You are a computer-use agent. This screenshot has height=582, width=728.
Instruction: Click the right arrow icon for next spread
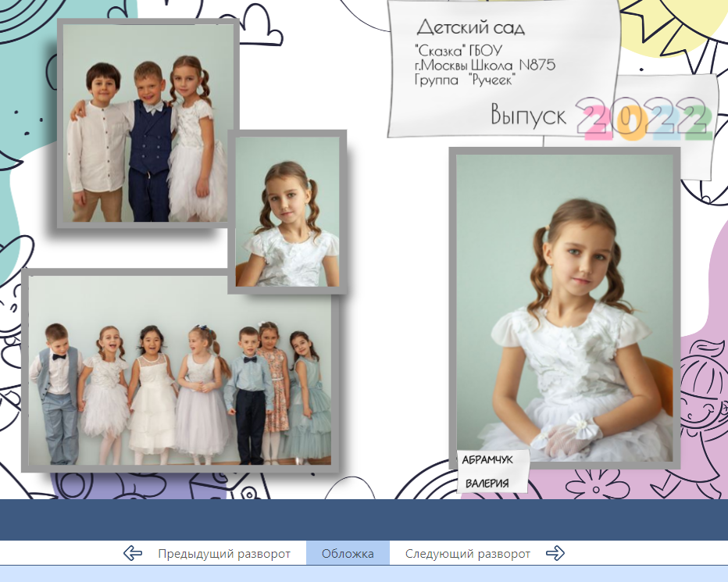pyautogui.click(x=555, y=553)
